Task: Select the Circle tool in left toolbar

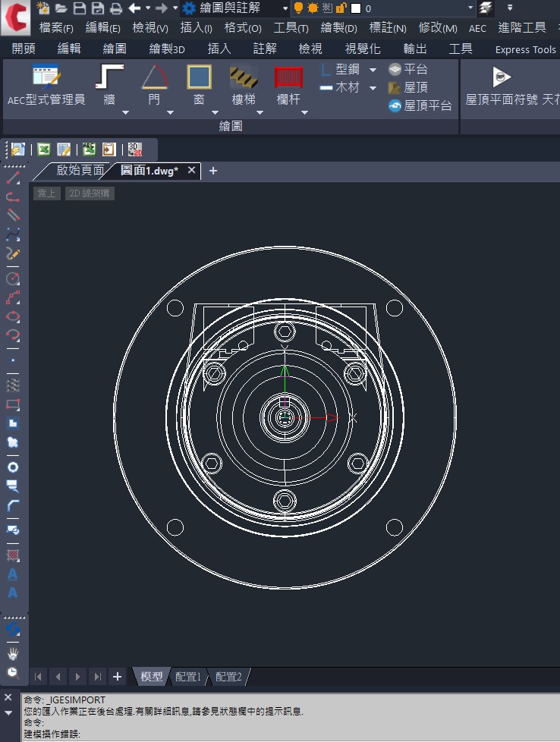Action: click(13, 278)
